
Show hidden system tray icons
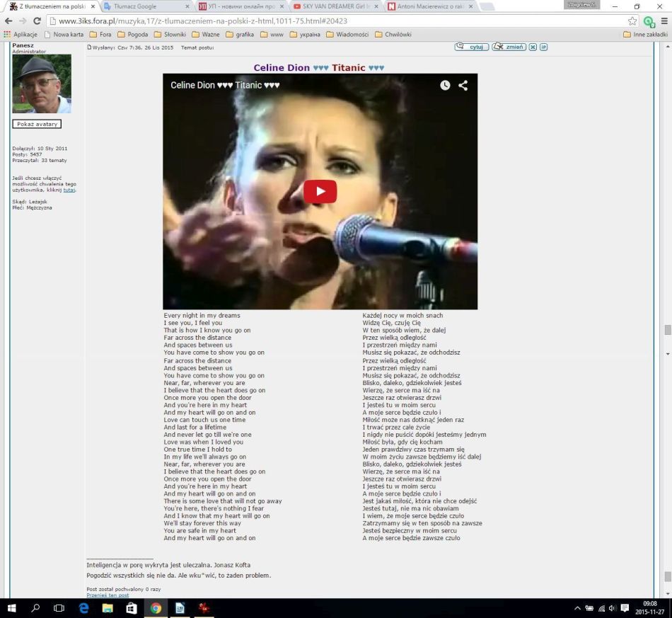coord(577,608)
